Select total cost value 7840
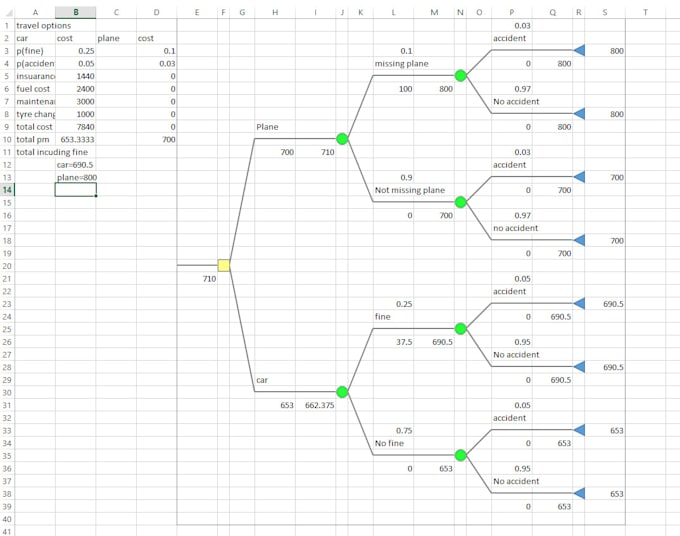The height and width of the screenshot is (536, 680). click(x=85, y=127)
